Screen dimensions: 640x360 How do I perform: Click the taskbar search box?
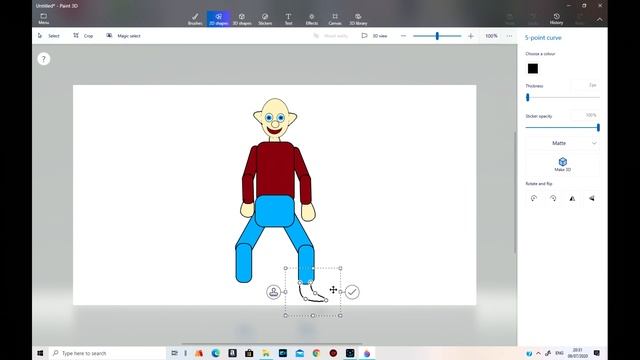click(x=108, y=353)
